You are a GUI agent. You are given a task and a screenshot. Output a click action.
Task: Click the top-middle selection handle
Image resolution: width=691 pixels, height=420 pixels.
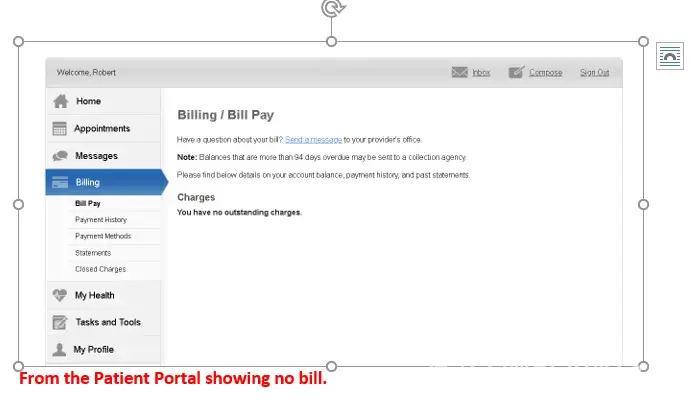[331, 41]
